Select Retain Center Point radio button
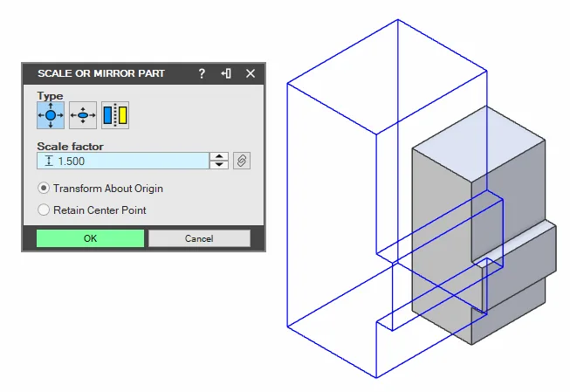The image size is (570, 392). pyautogui.click(x=44, y=210)
